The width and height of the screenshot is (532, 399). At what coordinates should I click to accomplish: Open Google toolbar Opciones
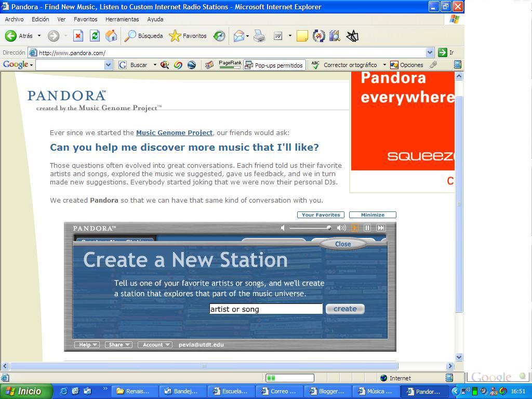pyautogui.click(x=406, y=65)
